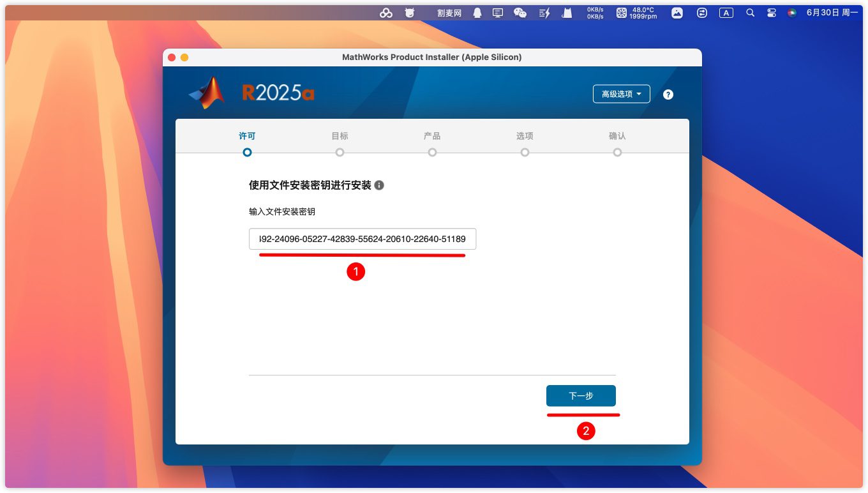The width and height of the screenshot is (868, 493).
Task: Click the 许可 step indicator circle
Action: pyautogui.click(x=247, y=152)
